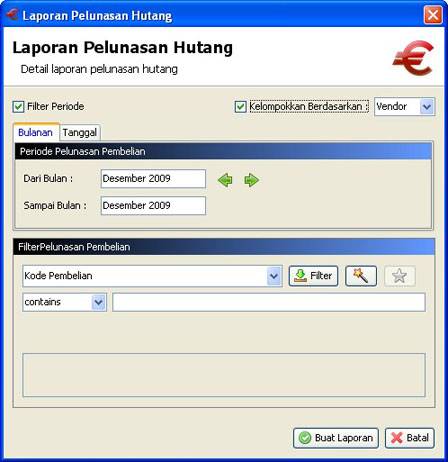Click the green right arrow month button
The image size is (448, 462).
pos(251,180)
